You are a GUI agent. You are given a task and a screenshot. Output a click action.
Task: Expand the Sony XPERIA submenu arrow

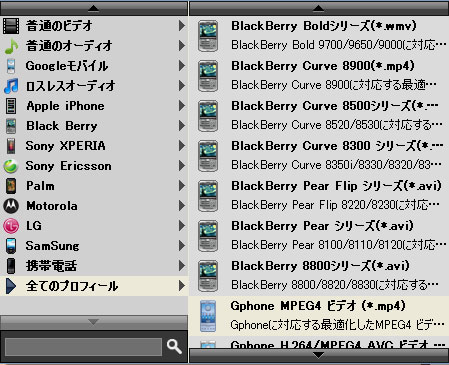[182, 146]
